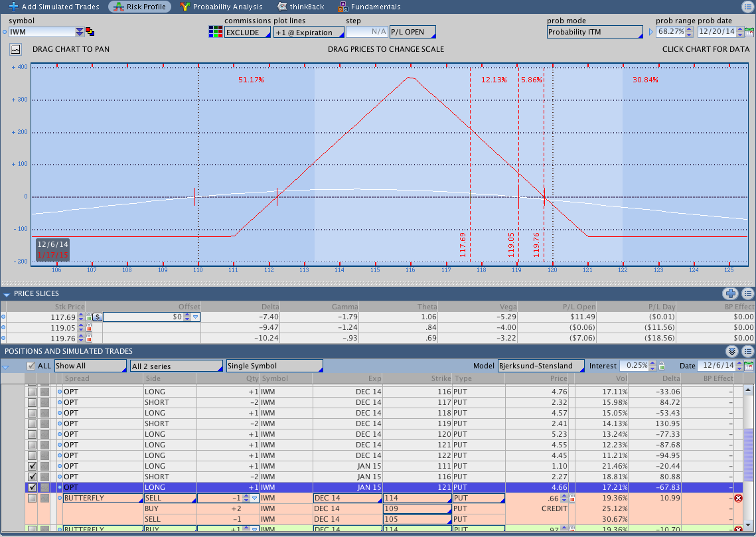Uncheck the JAN 15 116 PUT row checkbox

click(32, 477)
